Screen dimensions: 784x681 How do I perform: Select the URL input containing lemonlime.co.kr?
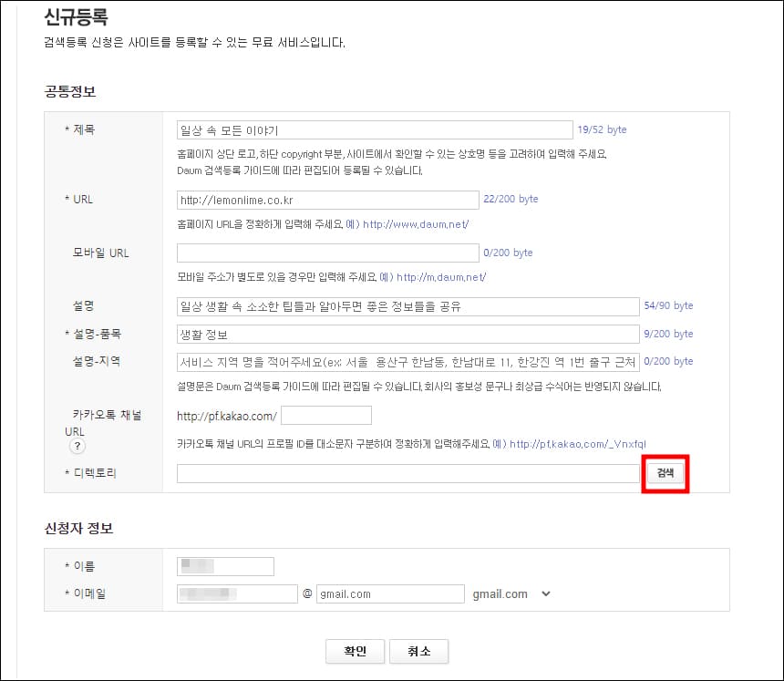[x=328, y=200]
